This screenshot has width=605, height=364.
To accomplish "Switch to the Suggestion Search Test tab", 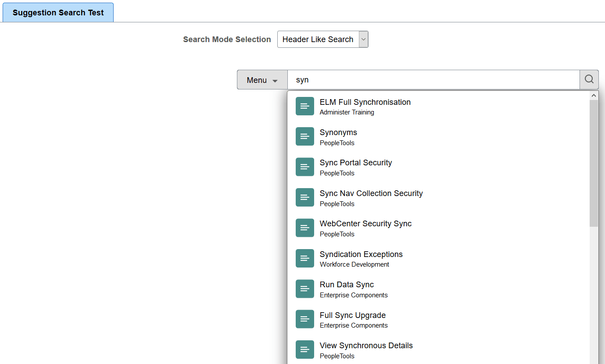I will click(x=58, y=12).
